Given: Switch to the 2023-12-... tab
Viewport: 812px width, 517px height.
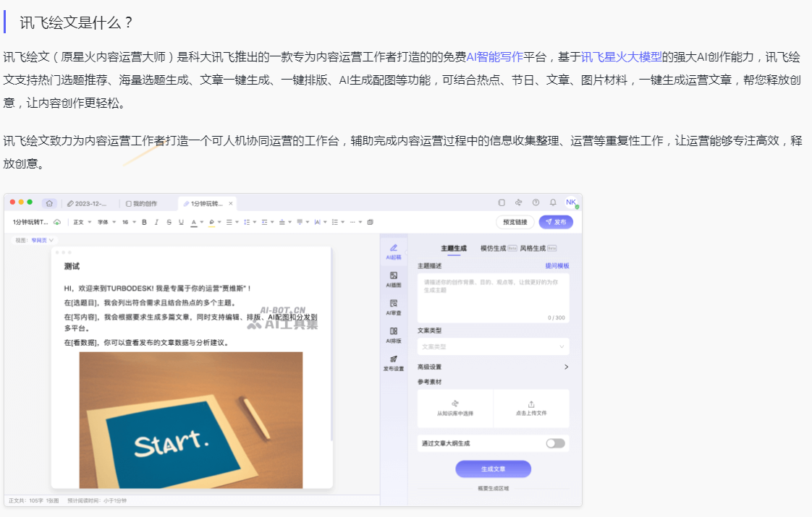Looking at the screenshot, I should click(x=87, y=204).
